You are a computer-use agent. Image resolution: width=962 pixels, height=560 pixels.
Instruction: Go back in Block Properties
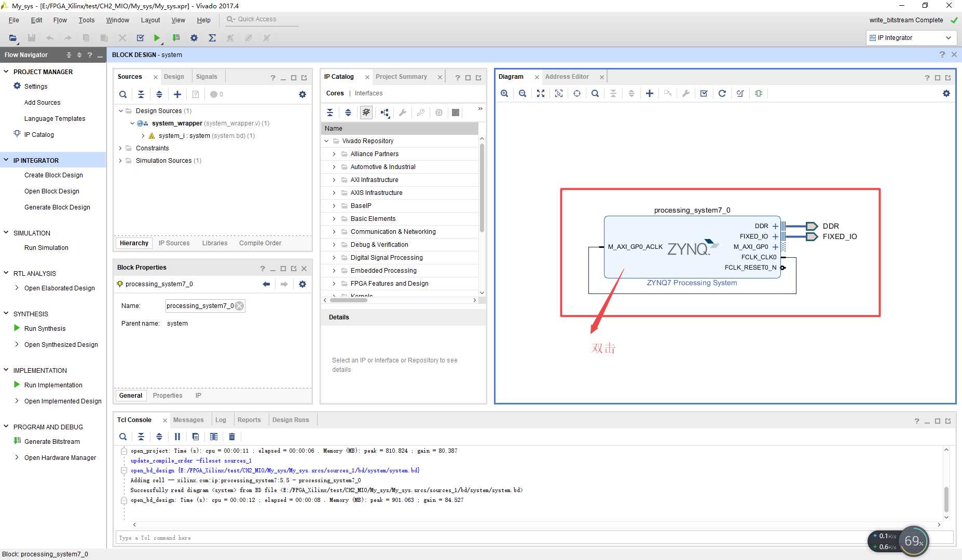(266, 284)
